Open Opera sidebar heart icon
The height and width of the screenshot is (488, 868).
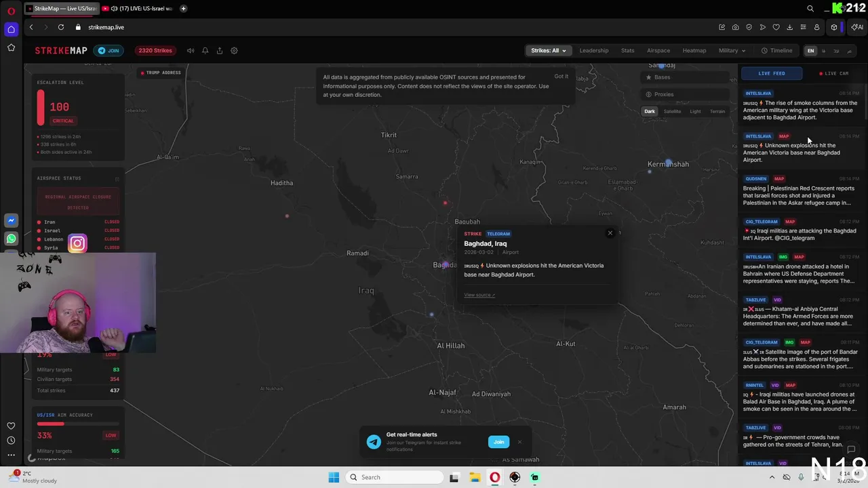(11, 426)
